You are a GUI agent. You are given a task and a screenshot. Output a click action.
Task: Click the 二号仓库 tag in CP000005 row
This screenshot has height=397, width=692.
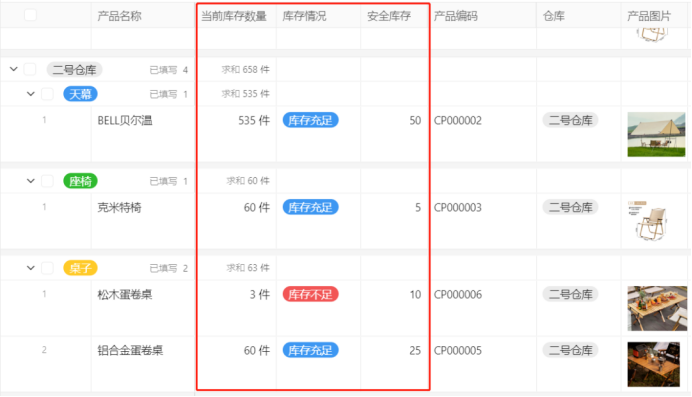pyautogui.click(x=571, y=350)
